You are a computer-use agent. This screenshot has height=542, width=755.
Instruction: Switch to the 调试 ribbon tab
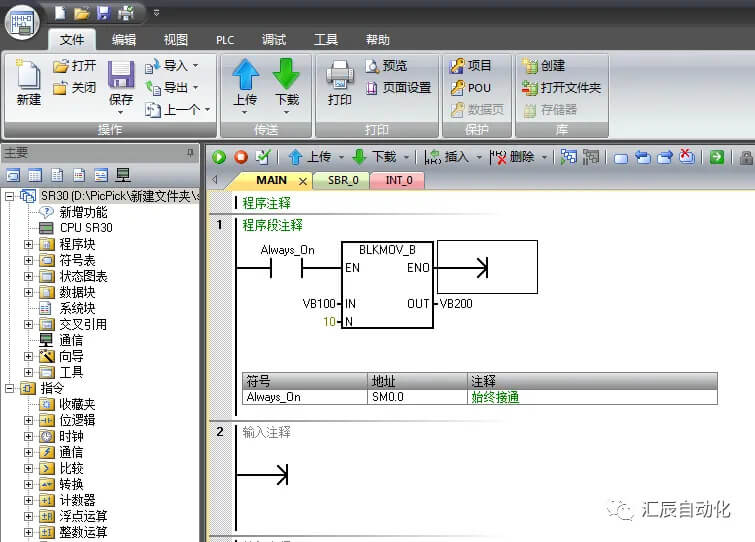click(274, 39)
